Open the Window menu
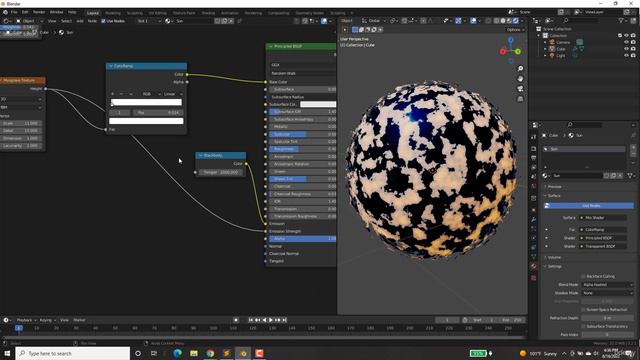 56,12
